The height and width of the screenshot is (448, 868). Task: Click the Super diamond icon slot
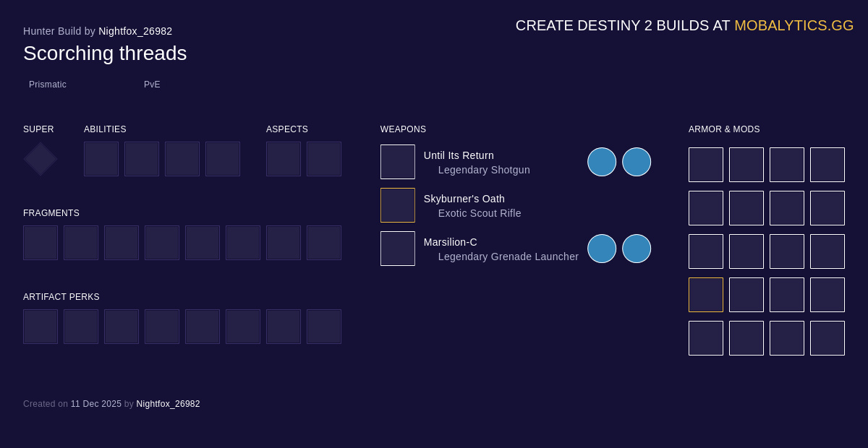point(41,159)
